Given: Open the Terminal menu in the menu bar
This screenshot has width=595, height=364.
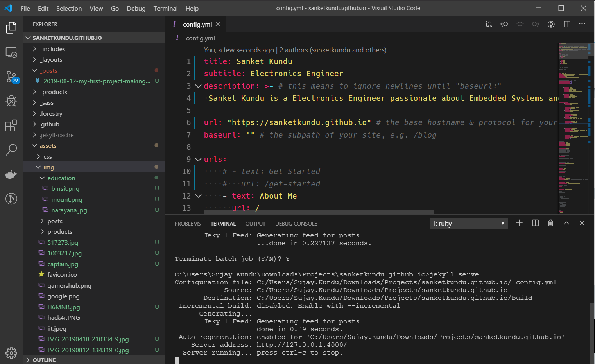Looking at the screenshot, I should pyautogui.click(x=165, y=8).
